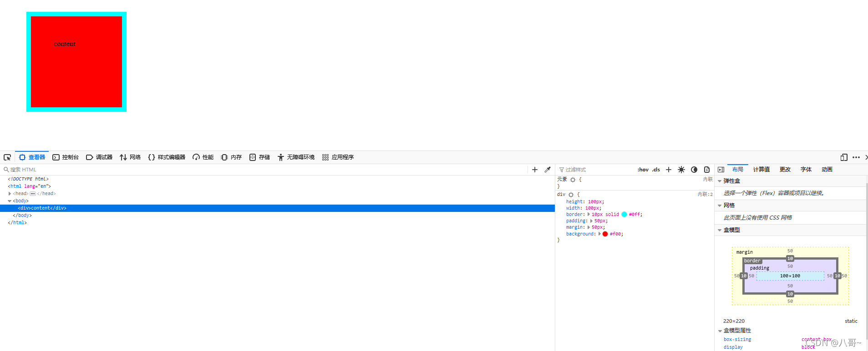Open the 查看器 inspector tab

32,157
